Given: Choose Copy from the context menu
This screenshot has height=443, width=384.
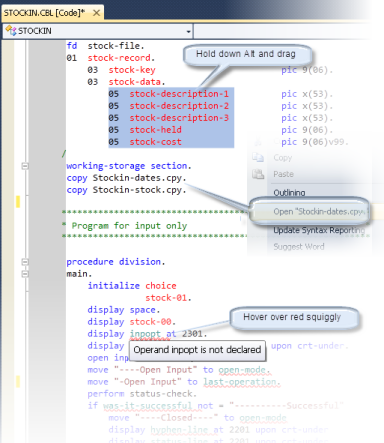Looking at the screenshot, I should pos(283,158).
